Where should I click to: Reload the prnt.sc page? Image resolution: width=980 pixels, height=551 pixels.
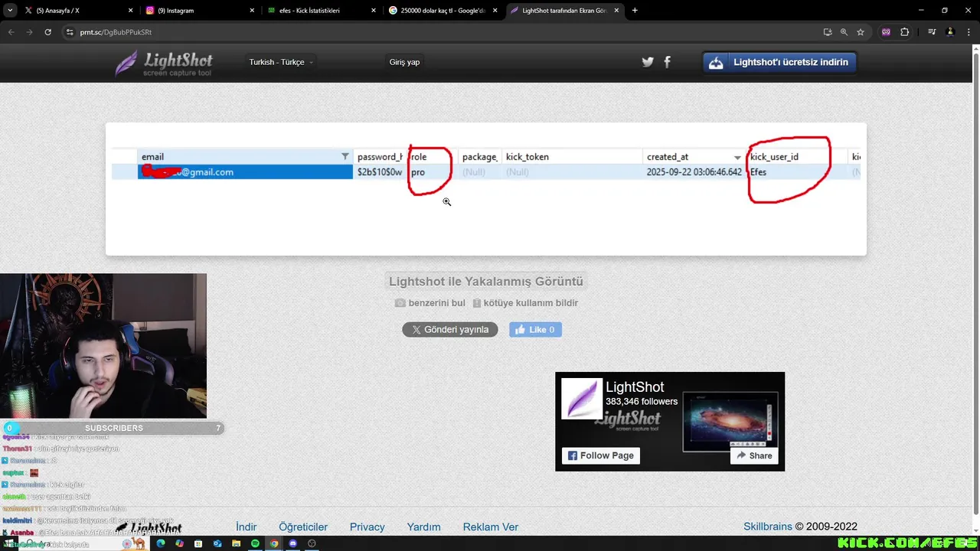[x=47, y=32]
